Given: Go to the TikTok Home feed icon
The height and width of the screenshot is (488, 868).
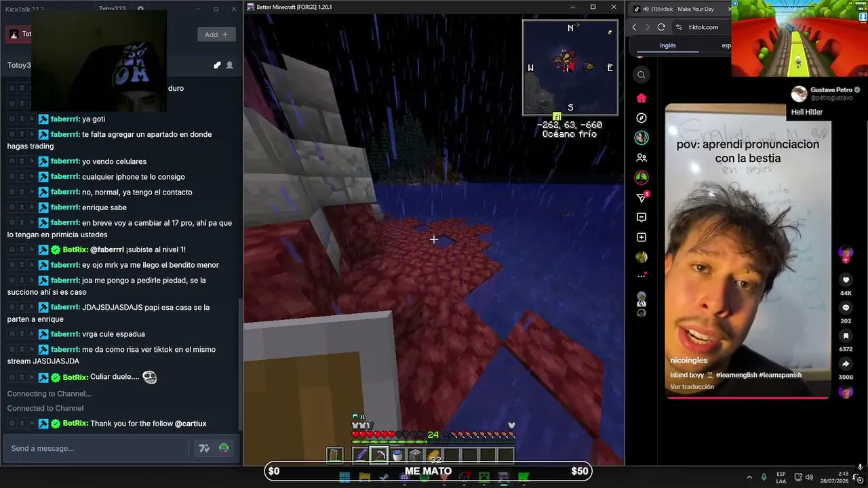Looking at the screenshot, I should (642, 98).
